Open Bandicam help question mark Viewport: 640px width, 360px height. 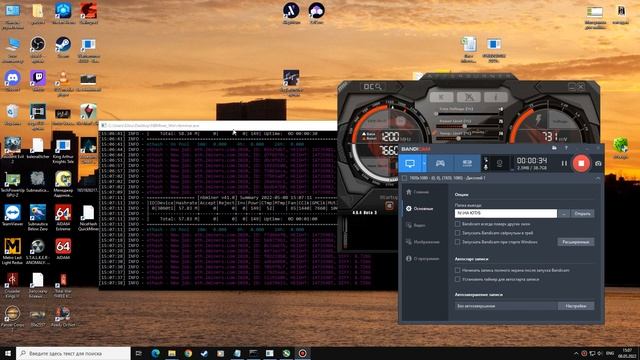[566, 148]
